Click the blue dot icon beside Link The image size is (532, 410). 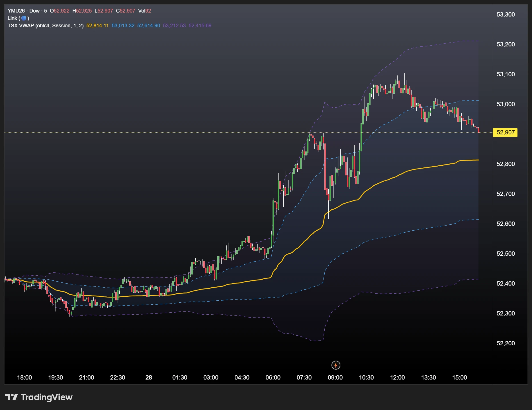pyautogui.click(x=24, y=18)
